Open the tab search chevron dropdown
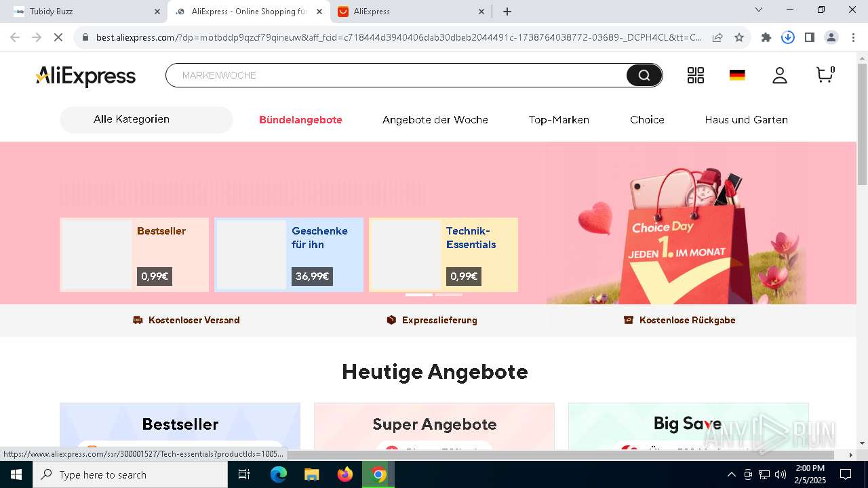868x488 pixels. tap(759, 9)
